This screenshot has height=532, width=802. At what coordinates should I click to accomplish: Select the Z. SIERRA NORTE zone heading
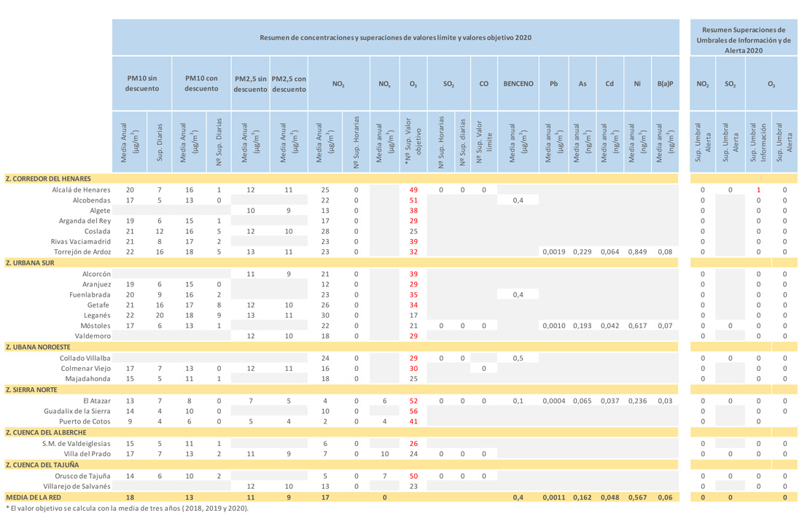coord(31,390)
